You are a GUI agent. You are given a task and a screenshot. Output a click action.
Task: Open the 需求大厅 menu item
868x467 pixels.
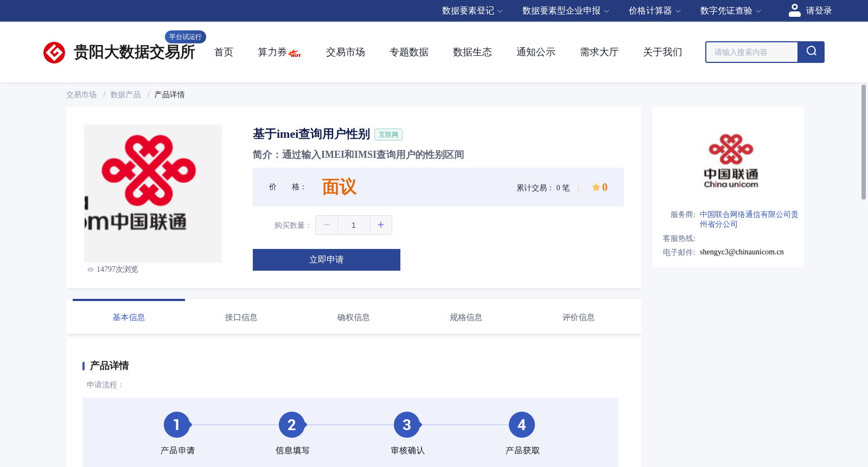(x=599, y=52)
